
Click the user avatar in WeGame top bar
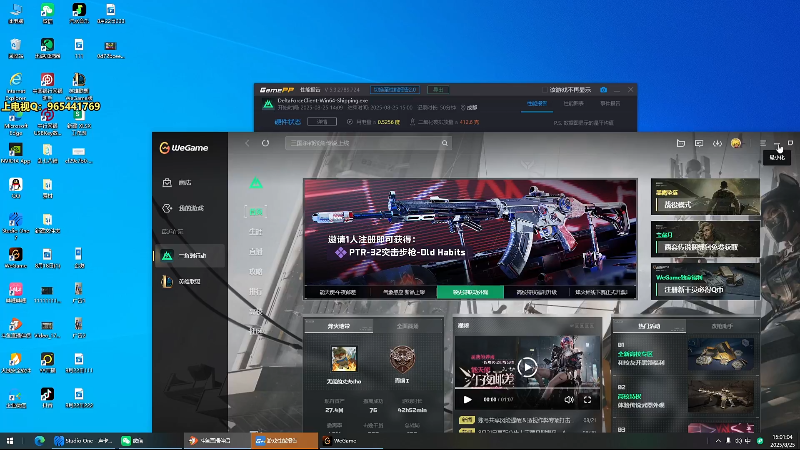tap(736, 143)
